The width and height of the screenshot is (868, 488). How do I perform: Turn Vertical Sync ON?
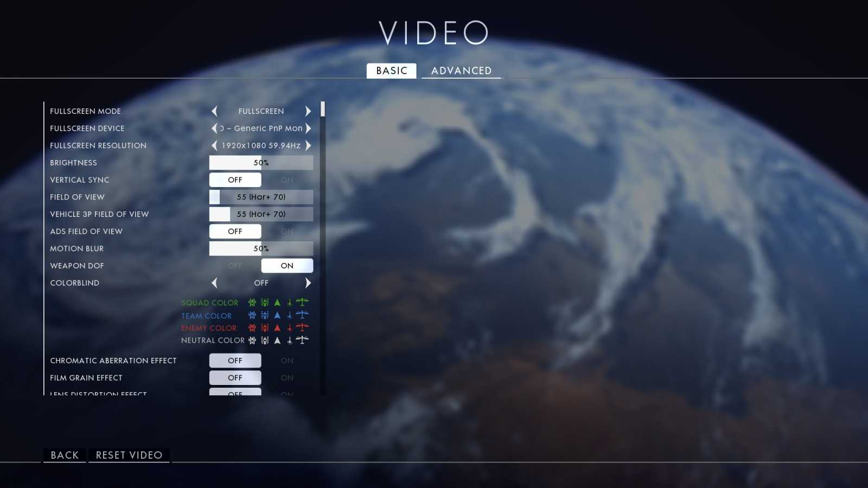[x=287, y=180]
